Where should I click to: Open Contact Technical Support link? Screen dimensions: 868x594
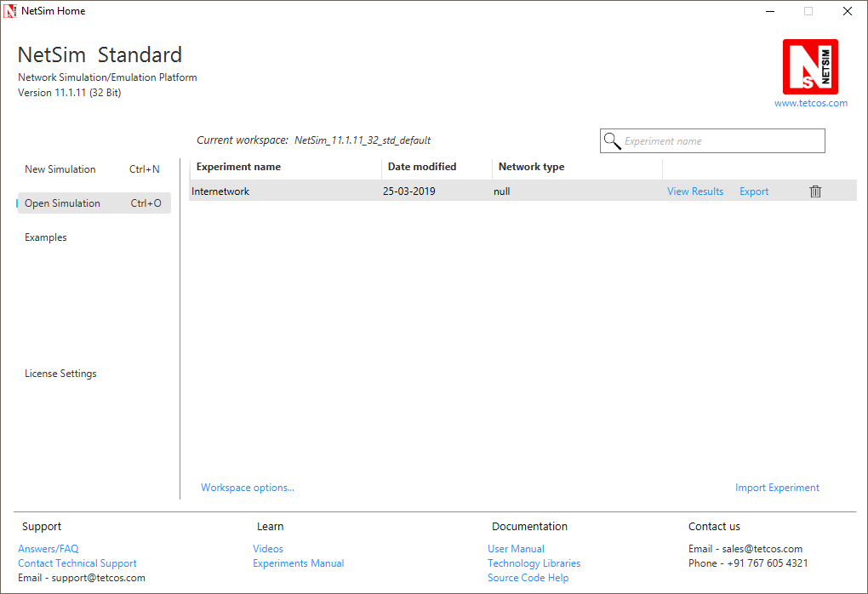pos(77,563)
